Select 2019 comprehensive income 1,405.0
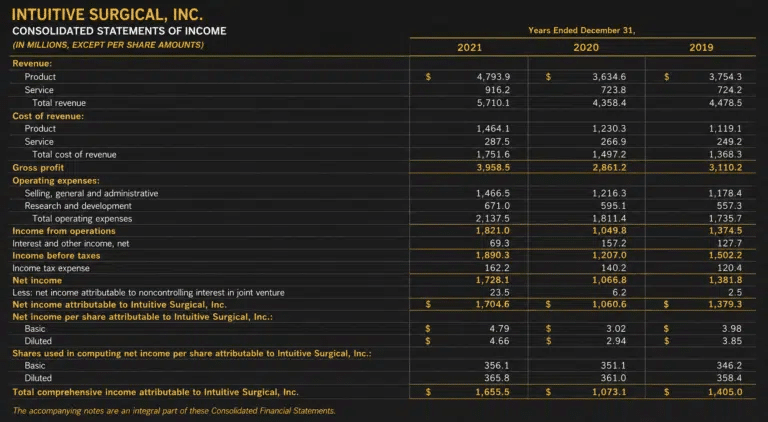Viewport: 768px width, 422px height. click(725, 392)
